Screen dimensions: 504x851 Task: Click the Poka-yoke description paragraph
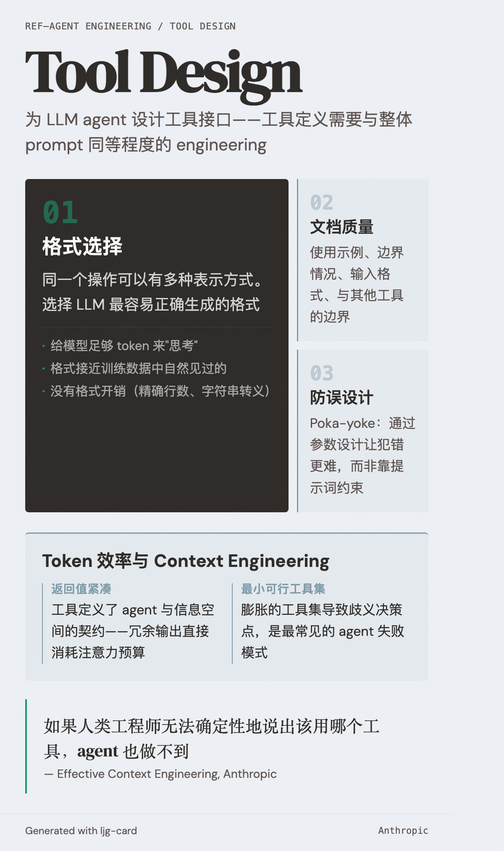(362, 455)
